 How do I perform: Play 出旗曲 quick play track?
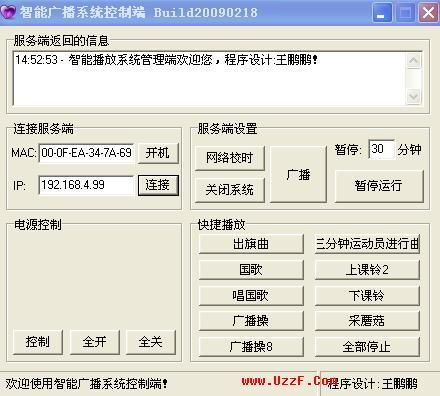(x=251, y=244)
